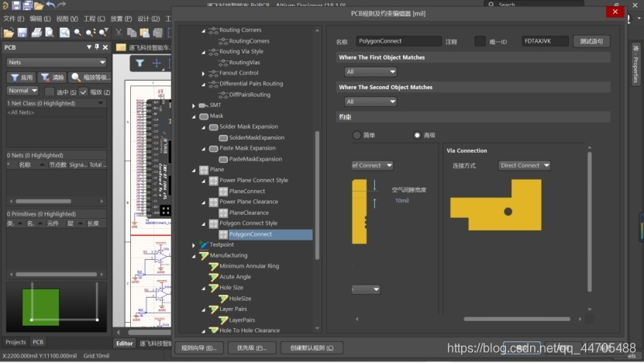644x363 pixels.
Task: Click the Fit Document zoom toolbar icon
Action: coord(64,33)
